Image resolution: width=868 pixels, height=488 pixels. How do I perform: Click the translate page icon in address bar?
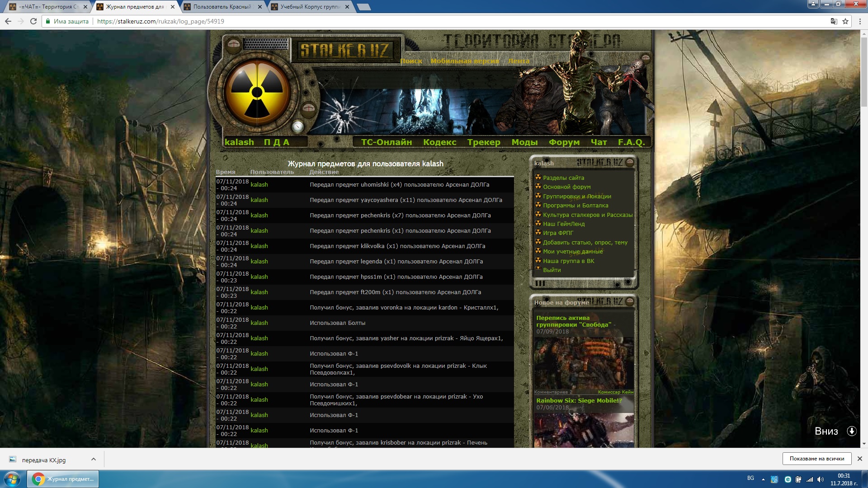(x=834, y=21)
